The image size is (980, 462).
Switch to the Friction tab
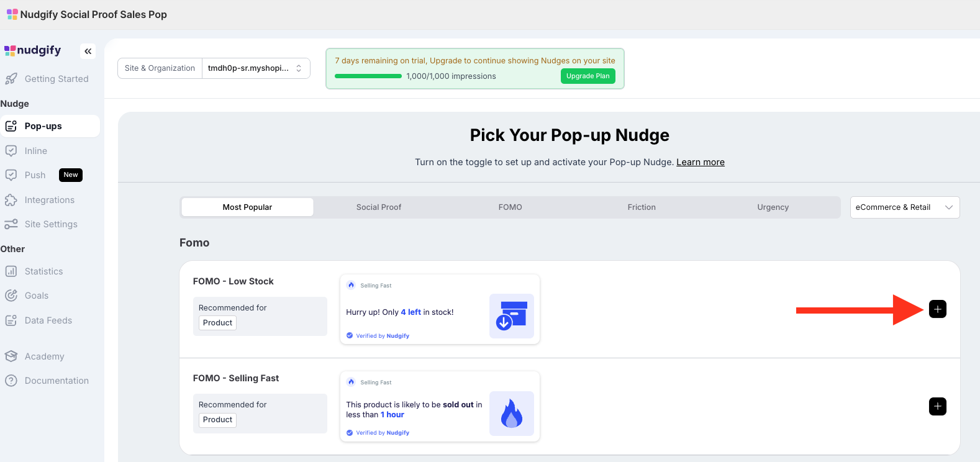pos(642,207)
